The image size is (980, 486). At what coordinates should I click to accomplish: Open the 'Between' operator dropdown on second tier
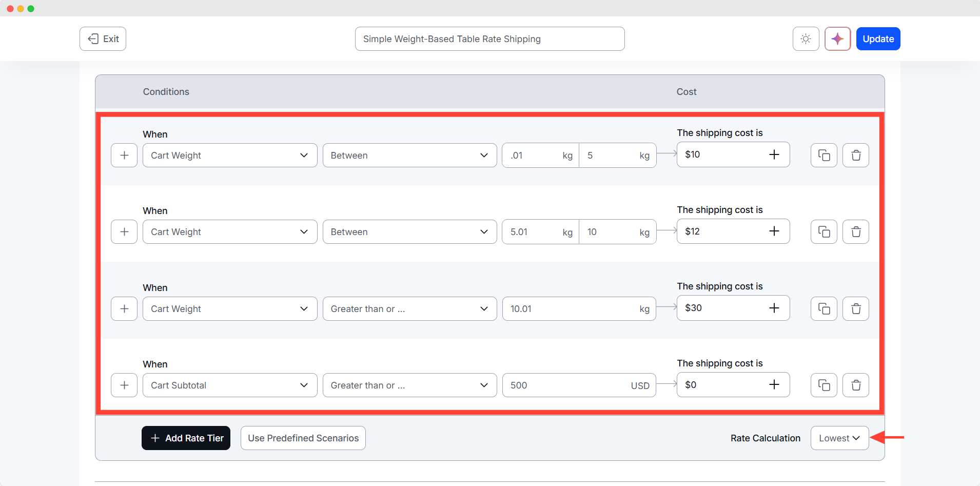tap(409, 231)
